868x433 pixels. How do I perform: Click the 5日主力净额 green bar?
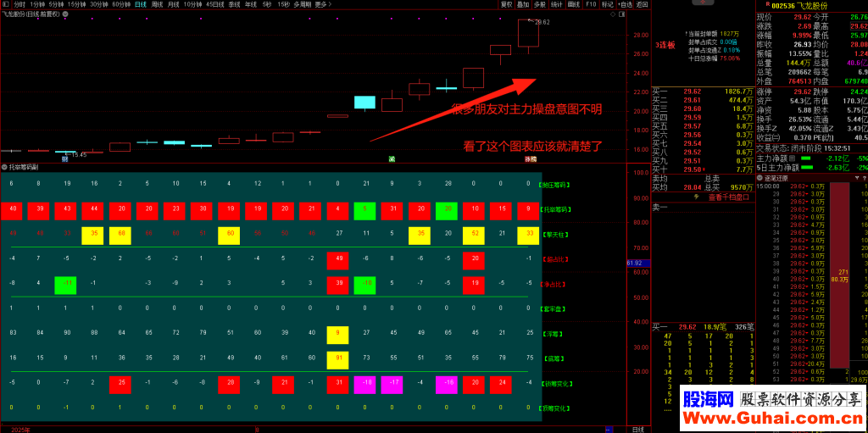pyautogui.click(x=807, y=167)
